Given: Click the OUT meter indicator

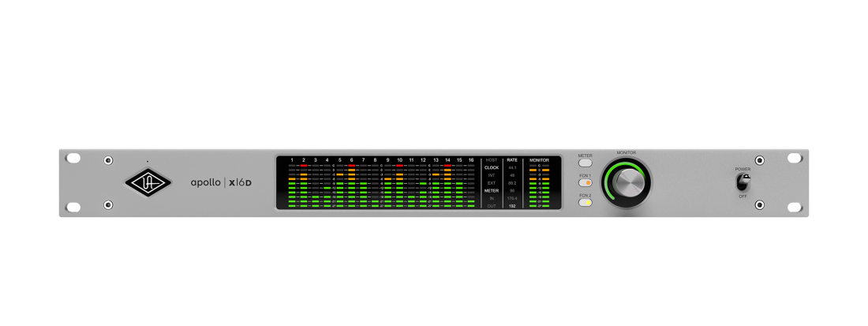Looking at the screenshot, I should [492, 206].
